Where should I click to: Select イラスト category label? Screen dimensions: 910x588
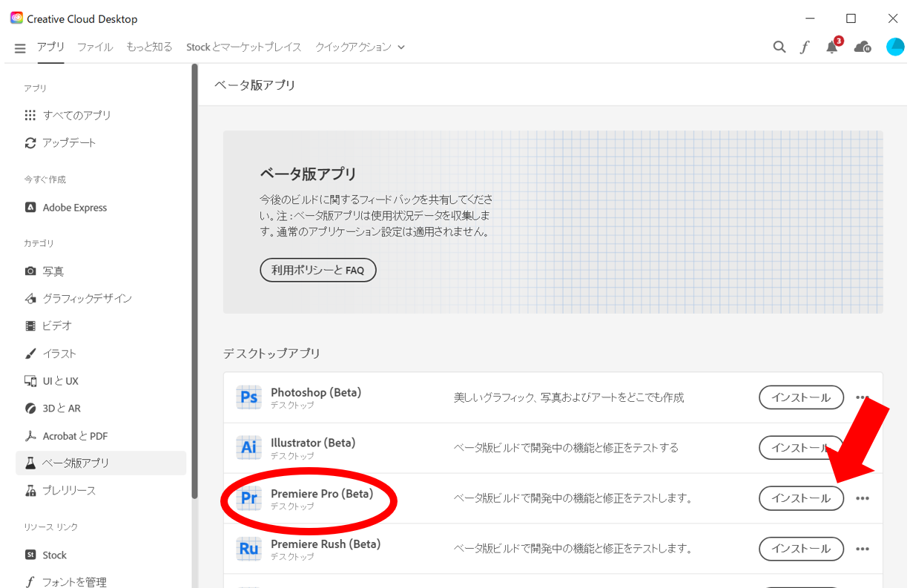pos(59,354)
